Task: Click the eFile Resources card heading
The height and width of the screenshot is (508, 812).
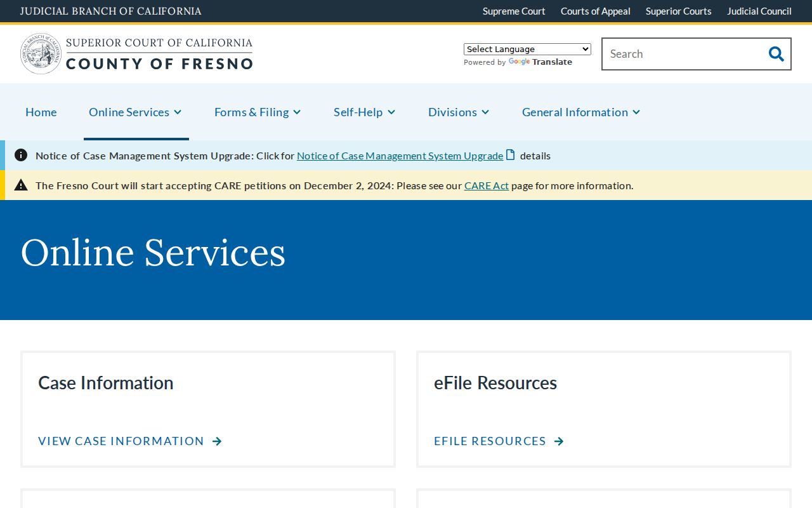Action: point(495,383)
